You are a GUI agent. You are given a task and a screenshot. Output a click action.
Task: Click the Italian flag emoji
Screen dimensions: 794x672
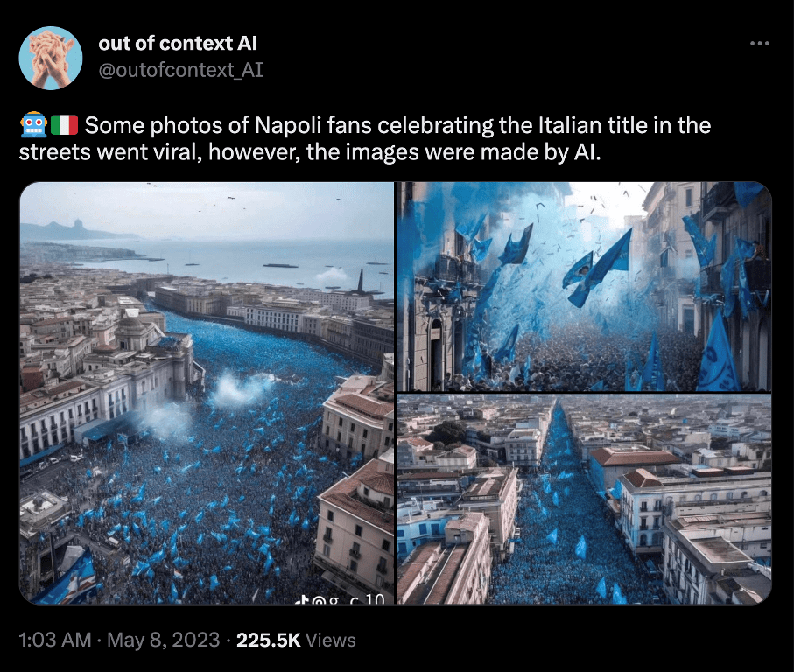point(64,125)
